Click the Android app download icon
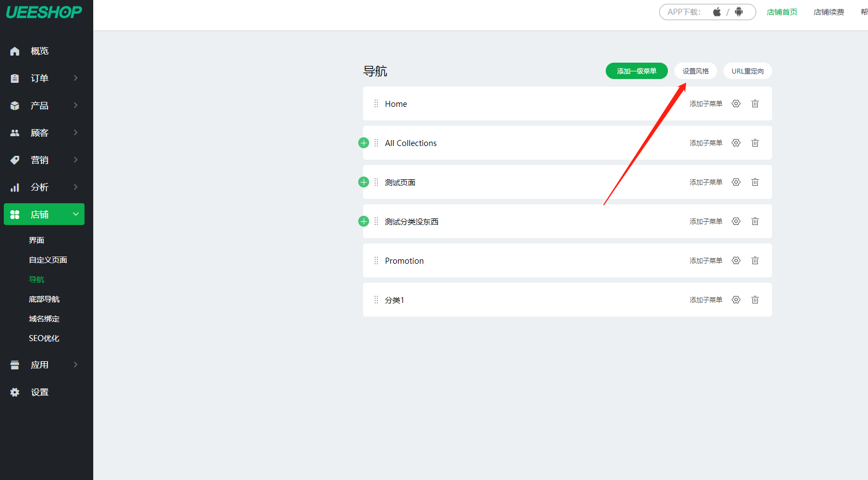868x480 pixels. click(x=739, y=12)
